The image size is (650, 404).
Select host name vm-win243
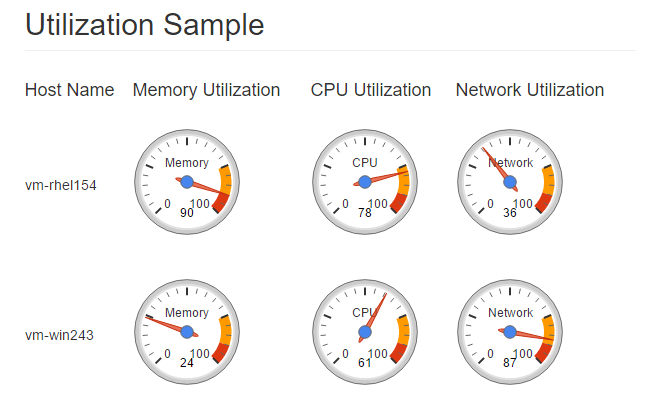click(x=59, y=335)
